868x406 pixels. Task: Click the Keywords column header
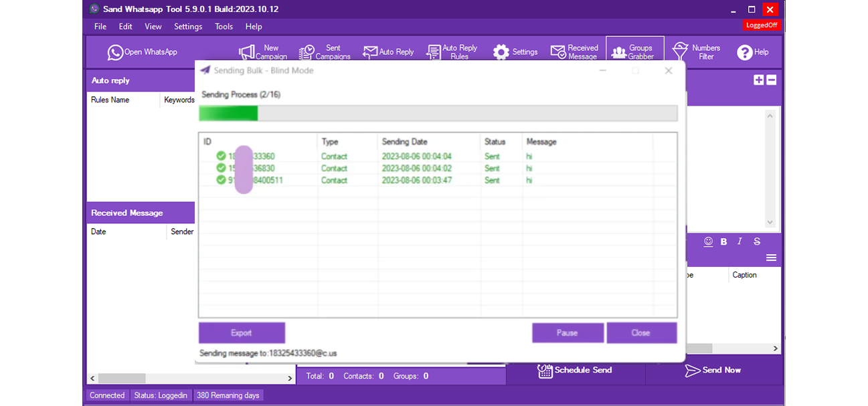(179, 100)
